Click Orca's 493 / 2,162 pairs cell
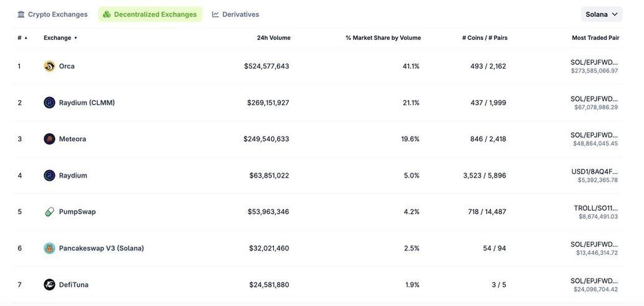Screen dimensions: 644x306 pos(489,66)
